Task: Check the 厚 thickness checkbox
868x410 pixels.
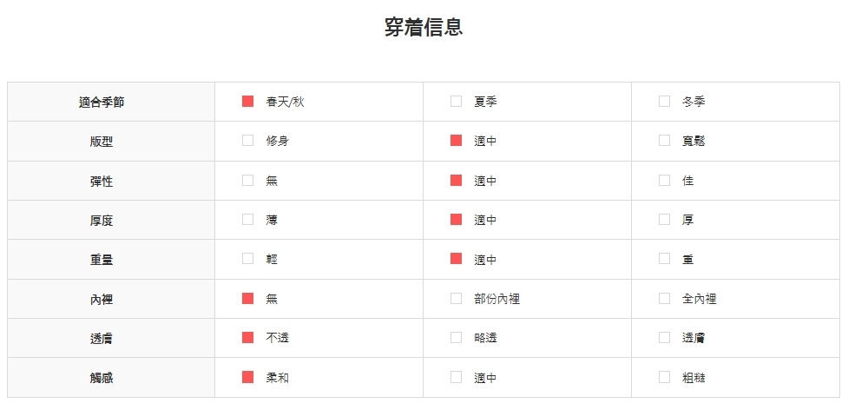Action: (x=664, y=220)
